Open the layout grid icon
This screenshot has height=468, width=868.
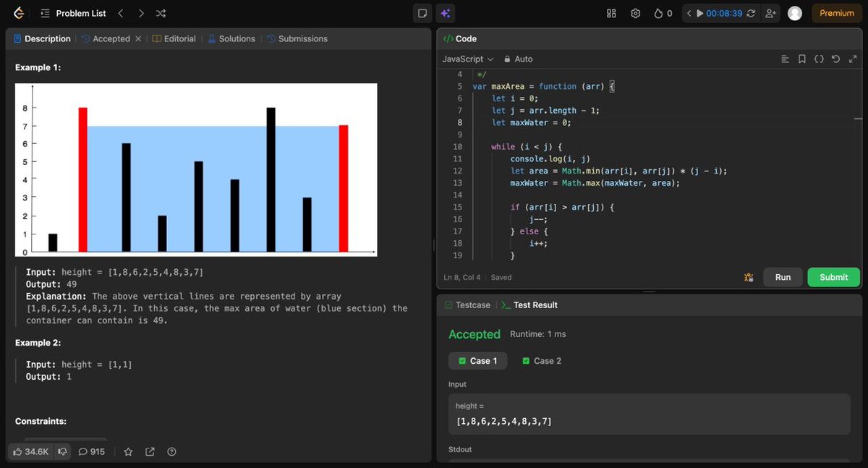click(611, 13)
